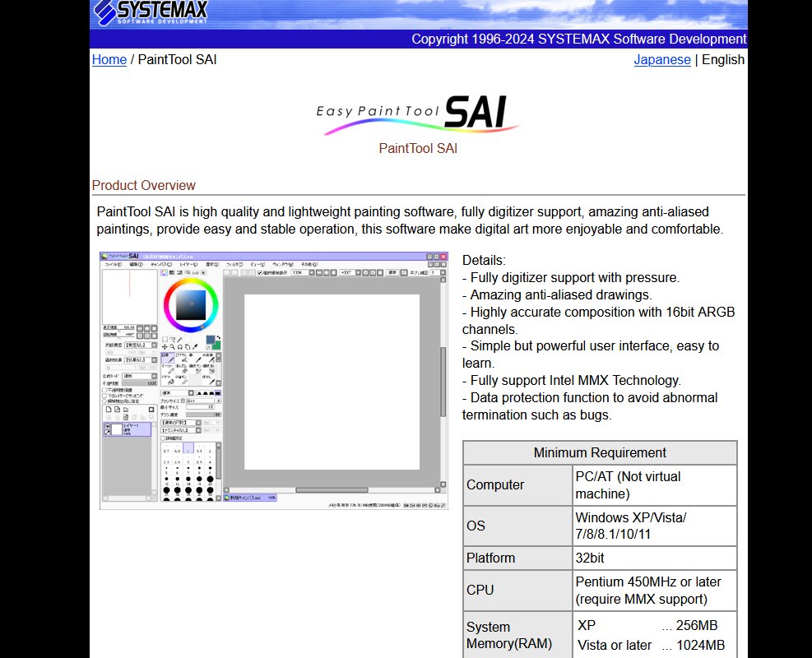Select the highlighted brush size preset 1
Screen dimensions: 812x658
[188, 447]
